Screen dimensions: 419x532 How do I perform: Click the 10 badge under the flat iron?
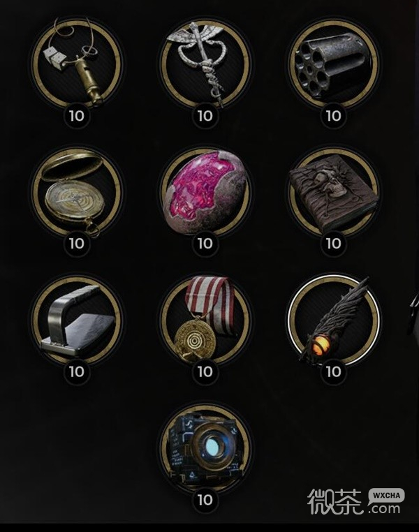coord(77,372)
